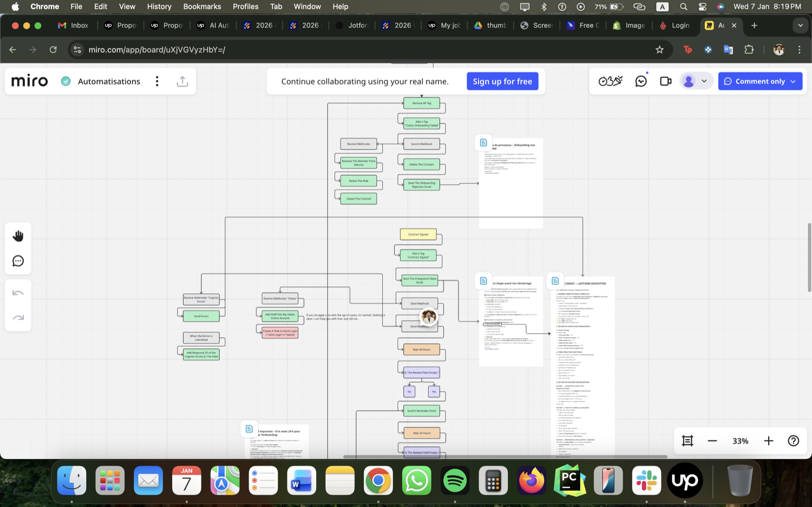
Task: Switch to the My job Upwork tab
Action: 444,25
